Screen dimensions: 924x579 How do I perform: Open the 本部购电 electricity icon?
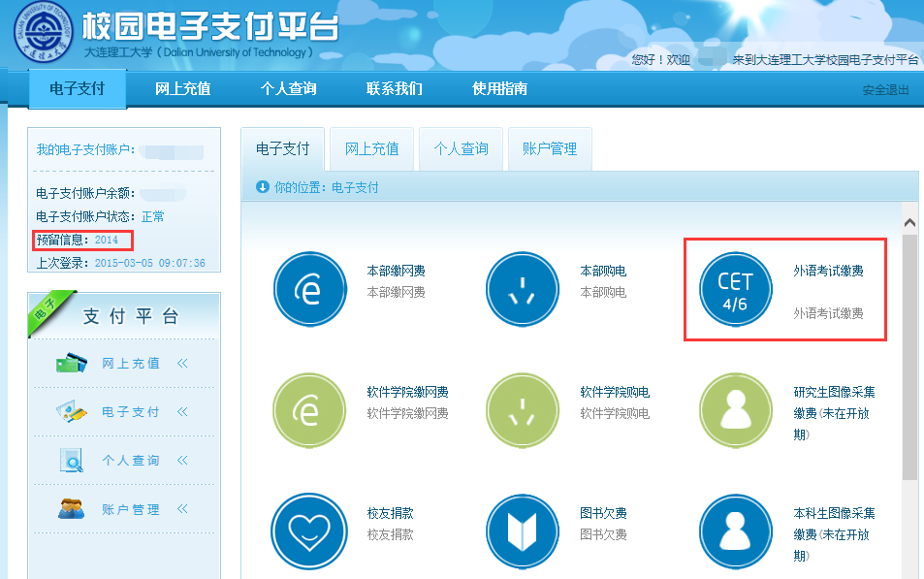[523, 289]
